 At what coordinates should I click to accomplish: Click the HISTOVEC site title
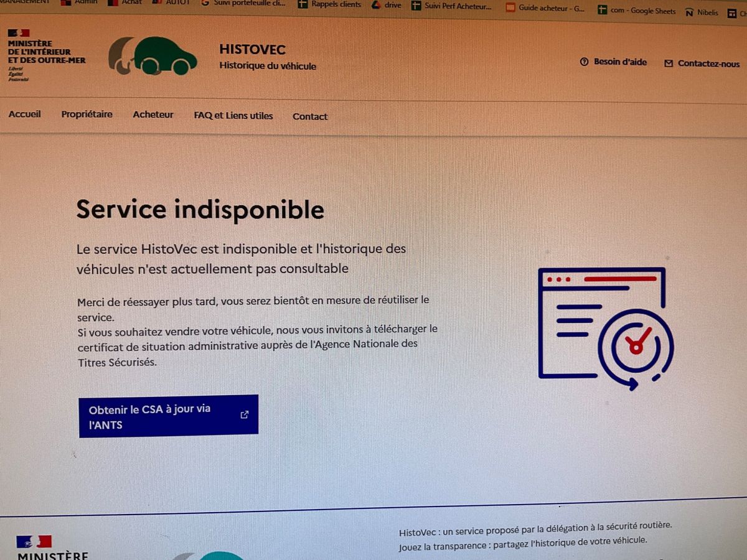[253, 49]
